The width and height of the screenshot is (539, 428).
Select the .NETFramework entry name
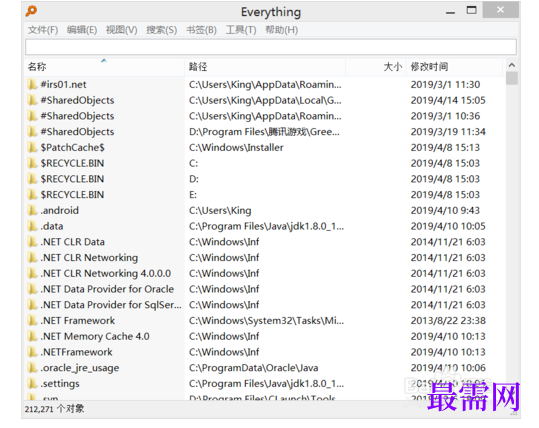(x=76, y=352)
